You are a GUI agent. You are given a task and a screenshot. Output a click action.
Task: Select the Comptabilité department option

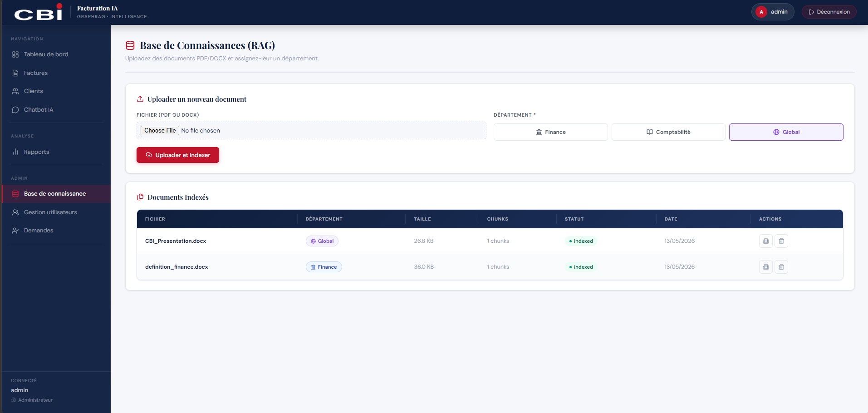tap(668, 132)
